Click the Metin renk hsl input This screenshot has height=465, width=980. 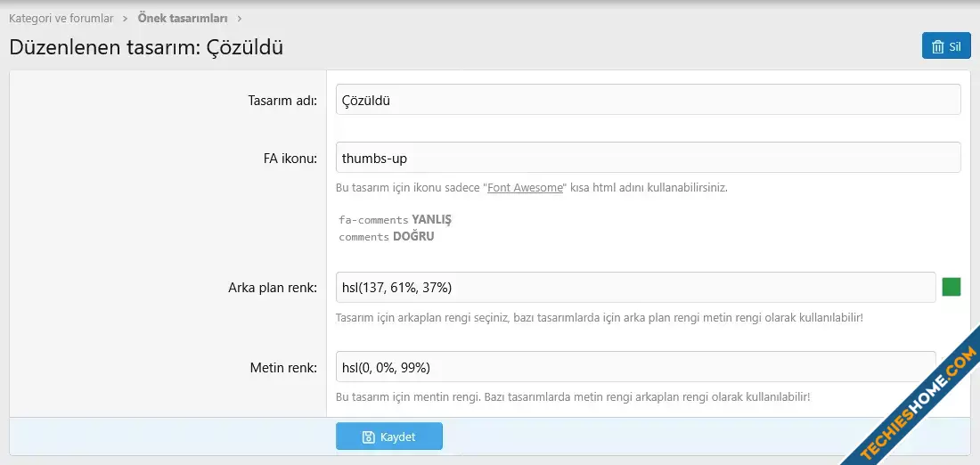(635, 367)
